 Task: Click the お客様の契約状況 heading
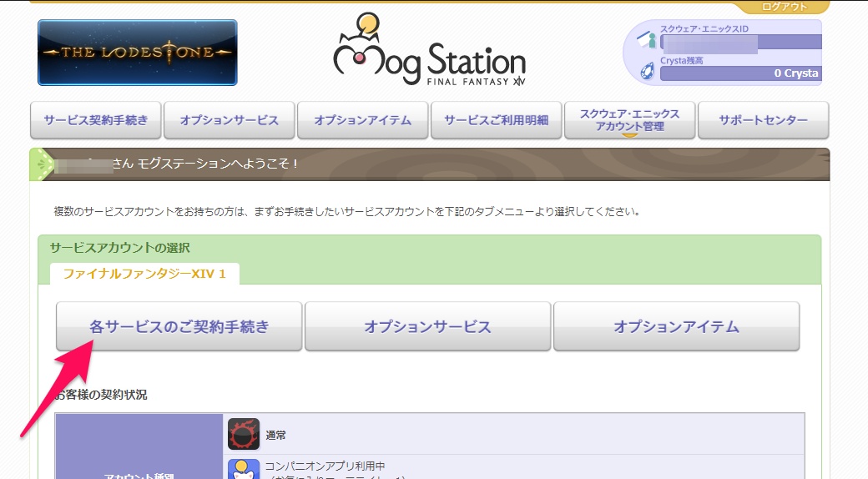(101, 395)
